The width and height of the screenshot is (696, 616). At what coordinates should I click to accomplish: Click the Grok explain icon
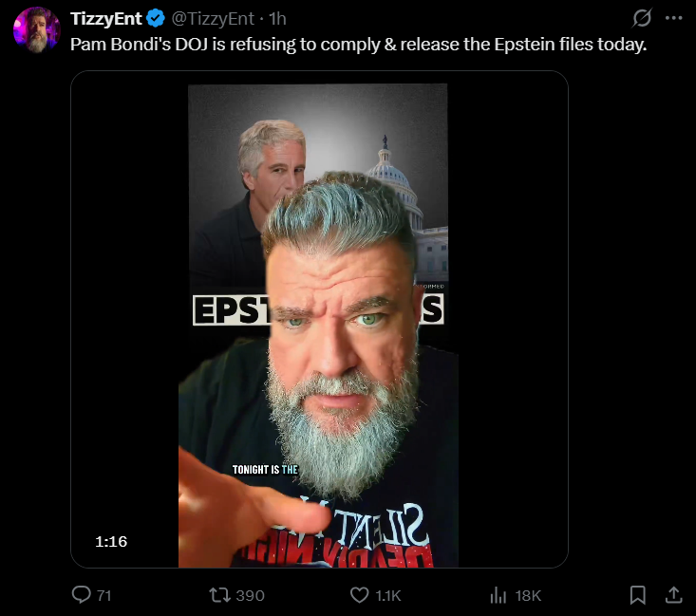[642, 18]
